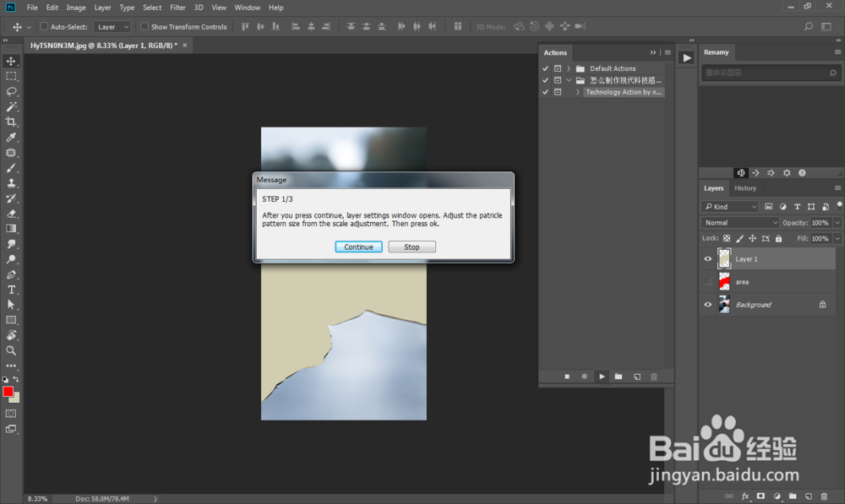Click add layer mask icon in Layers panel
The height and width of the screenshot is (504, 845).
(x=760, y=496)
